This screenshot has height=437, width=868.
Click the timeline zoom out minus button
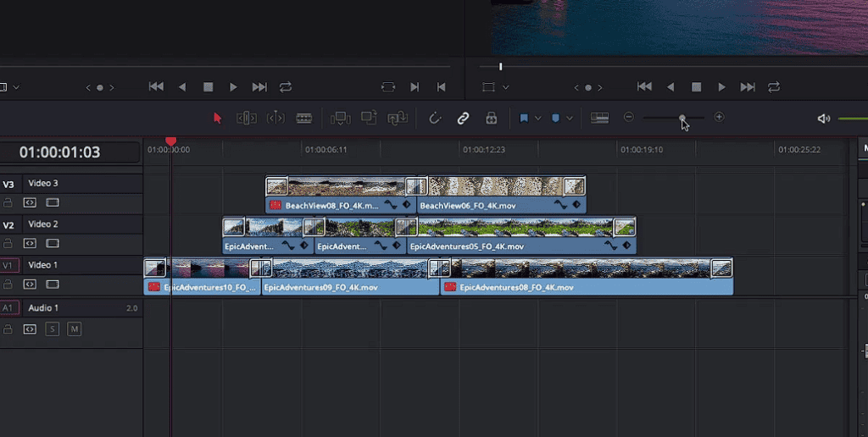(x=628, y=117)
